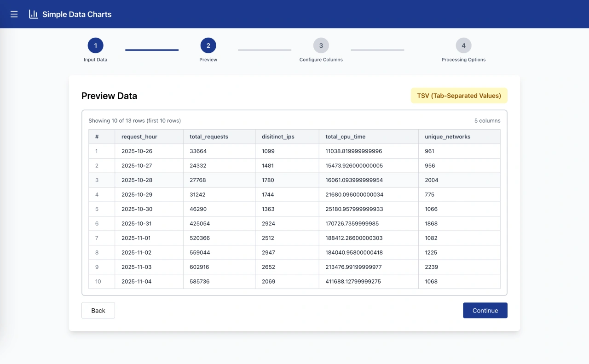Select the request_hour column header
This screenshot has width=589, height=364.
click(139, 136)
